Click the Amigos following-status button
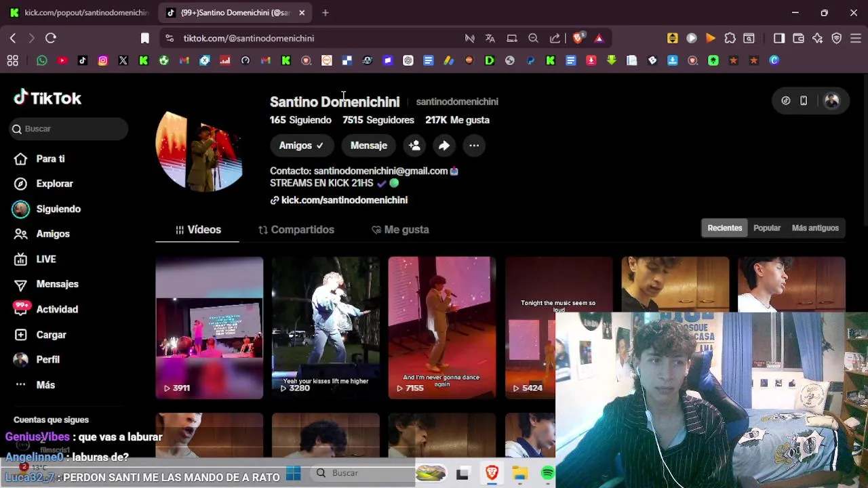 pyautogui.click(x=302, y=145)
